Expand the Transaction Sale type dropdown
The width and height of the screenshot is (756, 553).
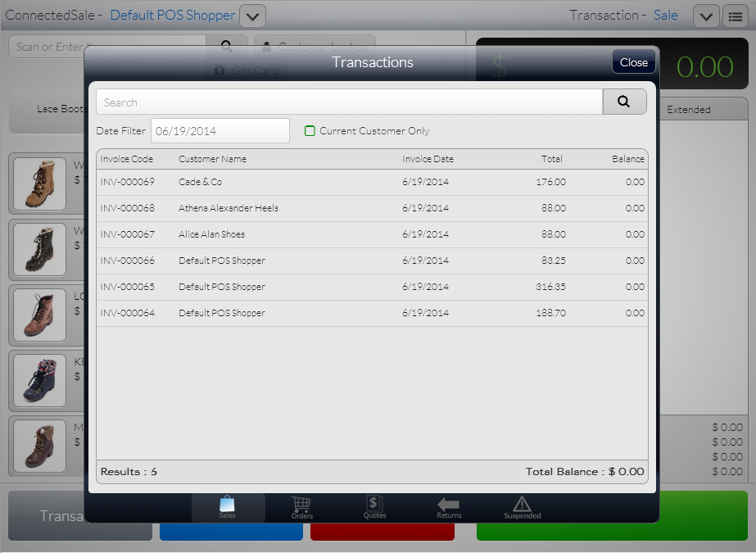[x=706, y=16]
